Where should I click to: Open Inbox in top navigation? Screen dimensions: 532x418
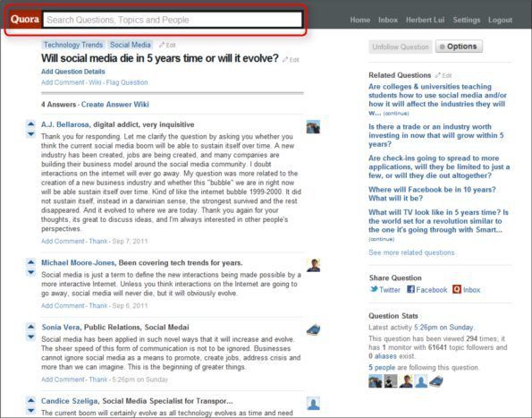[388, 20]
